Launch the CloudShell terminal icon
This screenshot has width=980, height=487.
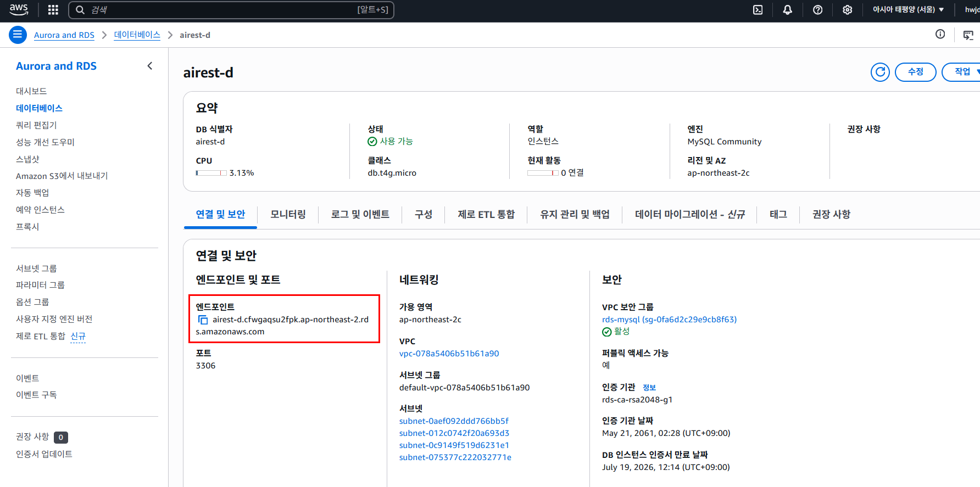pyautogui.click(x=758, y=9)
